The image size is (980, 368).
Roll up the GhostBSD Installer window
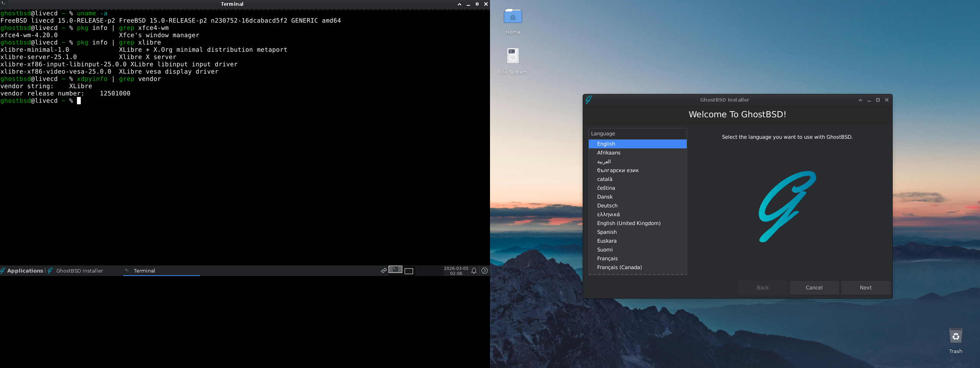pyautogui.click(x=860, y=100)
